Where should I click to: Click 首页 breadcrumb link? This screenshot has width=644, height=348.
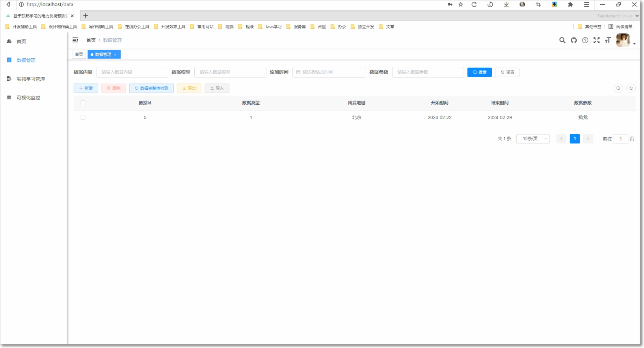91,40
